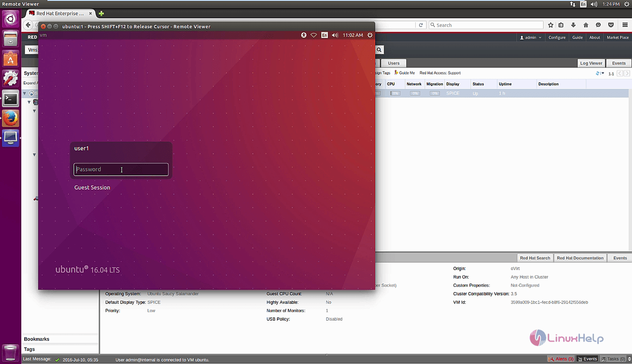Select user1 on login screen

pyautogui.click(x=81, y=148)
